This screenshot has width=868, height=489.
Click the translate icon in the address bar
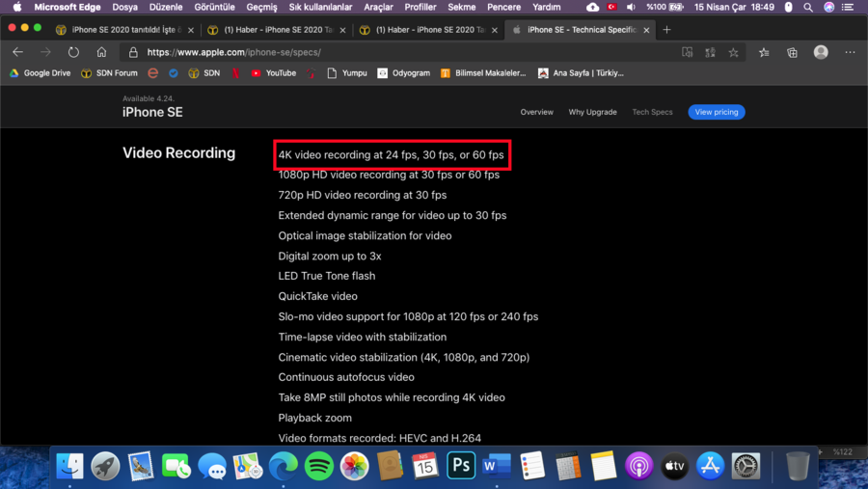(x=710, y=53)
